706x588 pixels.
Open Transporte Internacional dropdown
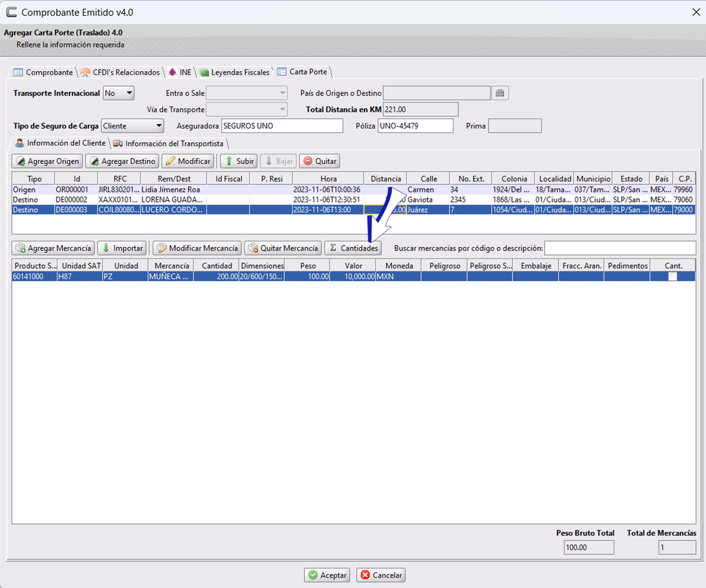coord(119,93)
